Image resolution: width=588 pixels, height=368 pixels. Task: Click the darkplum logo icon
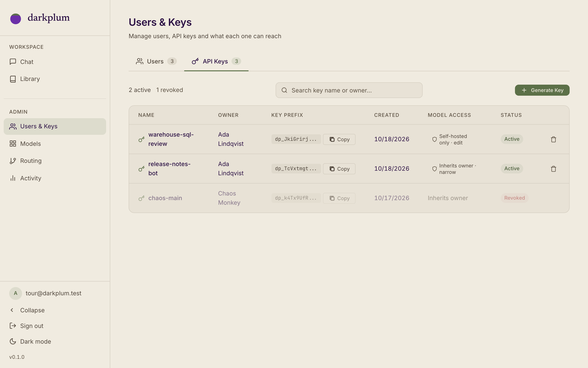coord(16,19)
